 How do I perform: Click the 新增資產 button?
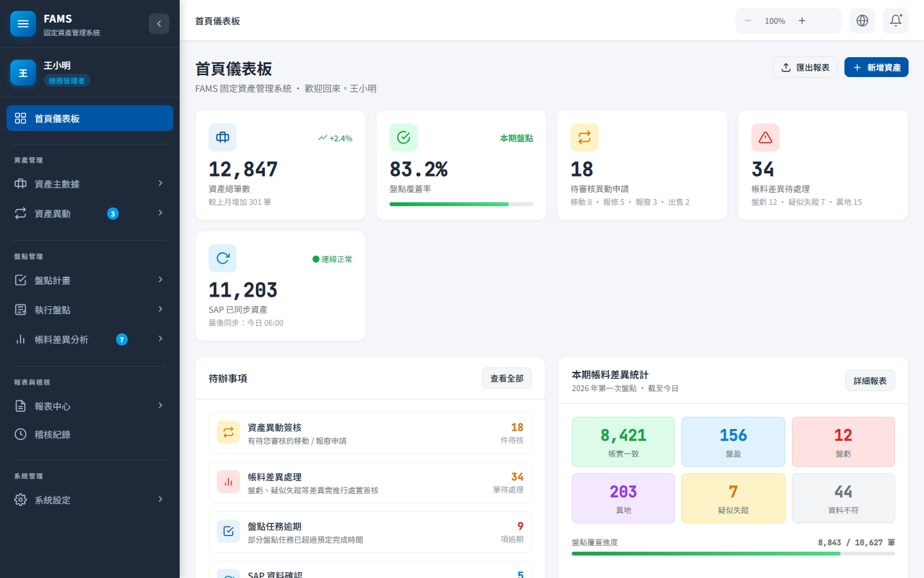(876, 67)
